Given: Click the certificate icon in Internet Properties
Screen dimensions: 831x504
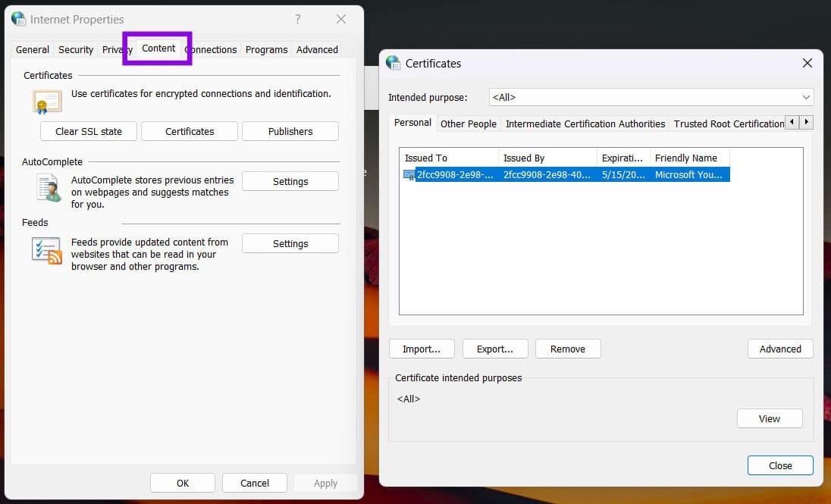Looking at the screenshot, I should (x=47, y=102).
